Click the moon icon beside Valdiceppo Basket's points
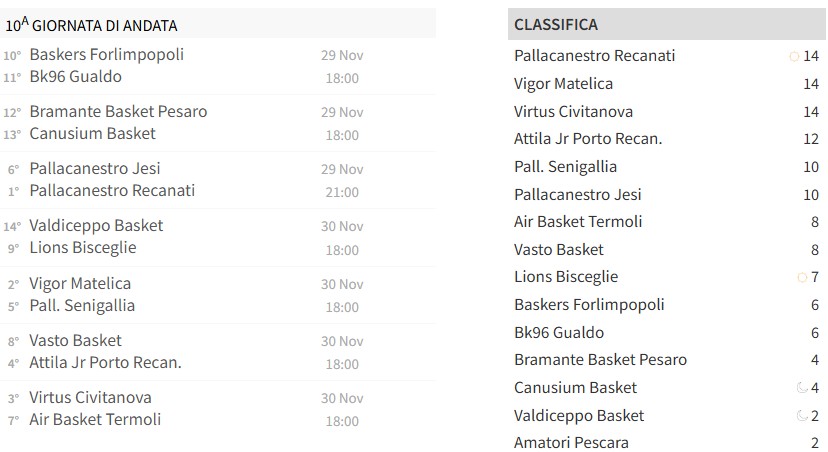 pyautogui.click(x=801, y=416)
